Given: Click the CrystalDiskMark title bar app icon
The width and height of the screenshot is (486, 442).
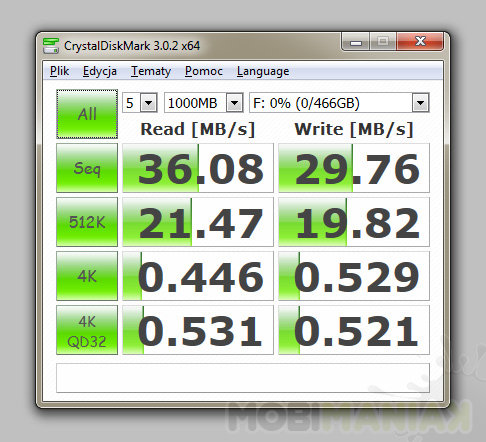Looking at the screenshot, I should (51, 46).
